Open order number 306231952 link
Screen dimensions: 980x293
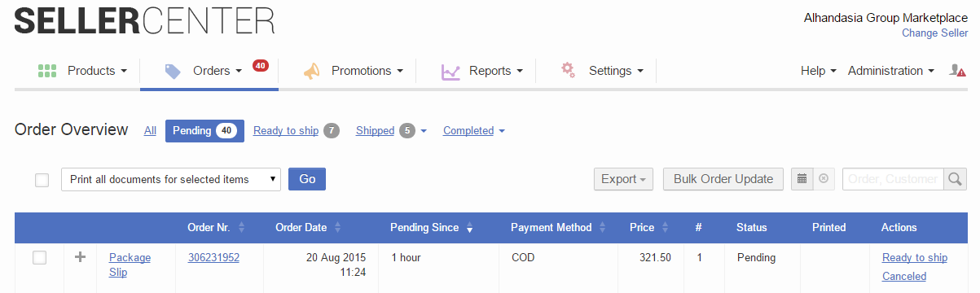tap(213, 258)
